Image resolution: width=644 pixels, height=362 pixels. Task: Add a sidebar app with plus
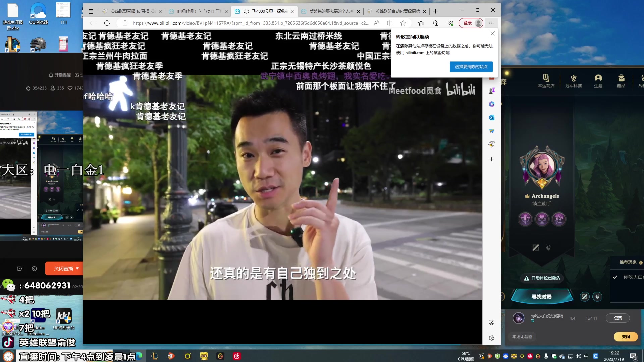point(491,159)
